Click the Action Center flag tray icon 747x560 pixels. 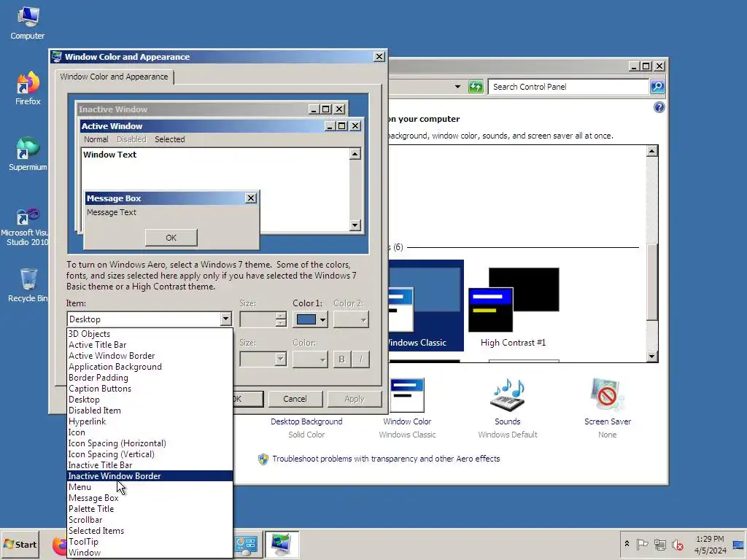coord(642,544)
